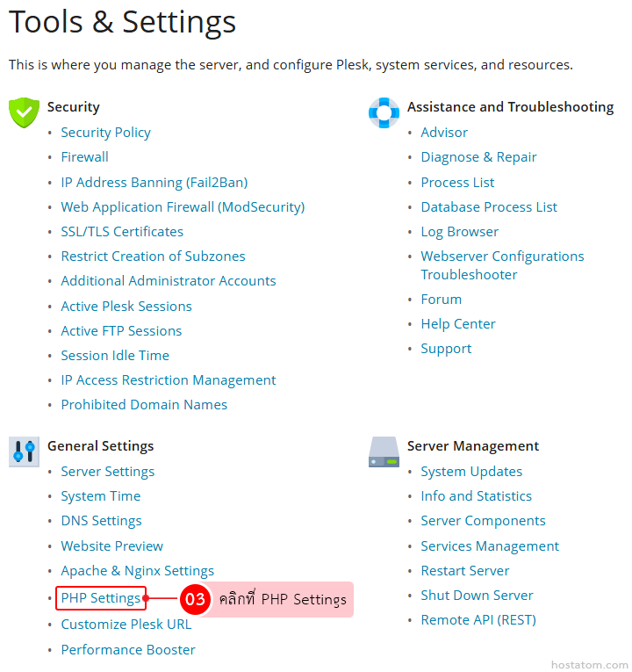The image size is (632, 672).
Task: Click the red 03 step marker
Action: [x=194, y=600]
